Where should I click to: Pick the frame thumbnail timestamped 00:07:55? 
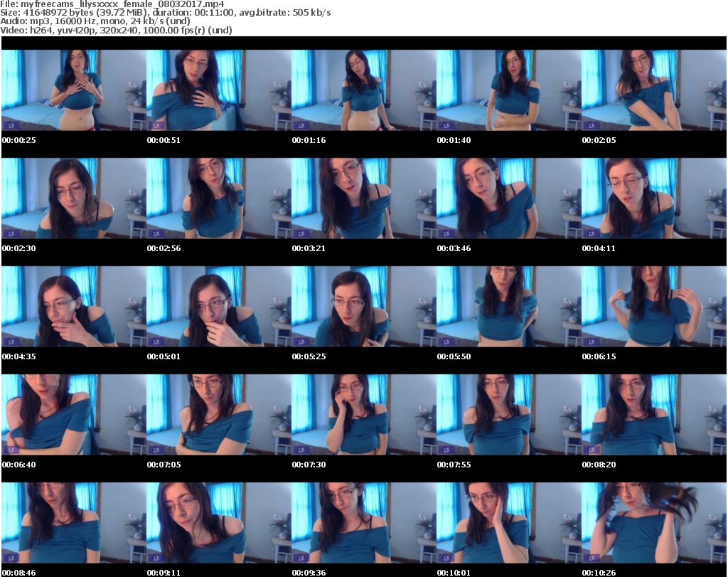coord(509,415)
